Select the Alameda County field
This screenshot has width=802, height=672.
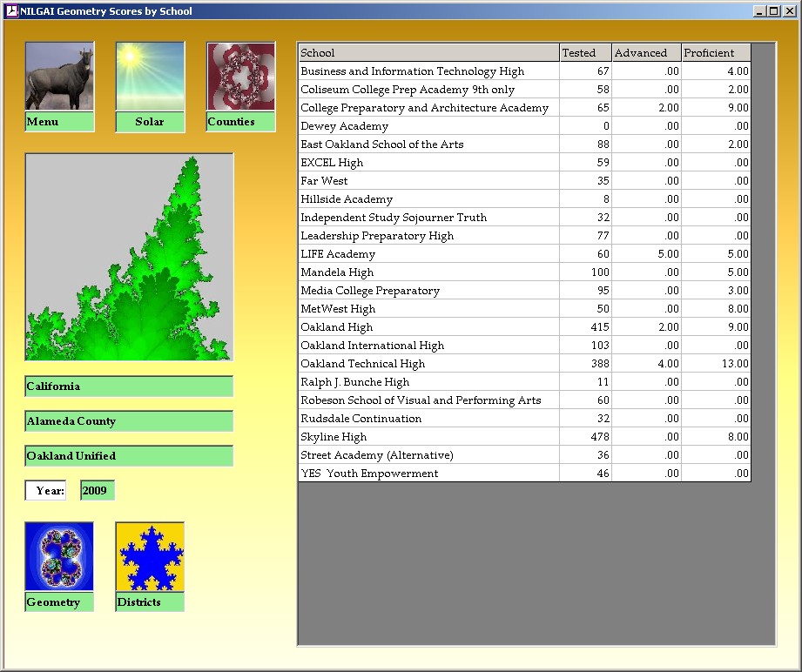129,421
